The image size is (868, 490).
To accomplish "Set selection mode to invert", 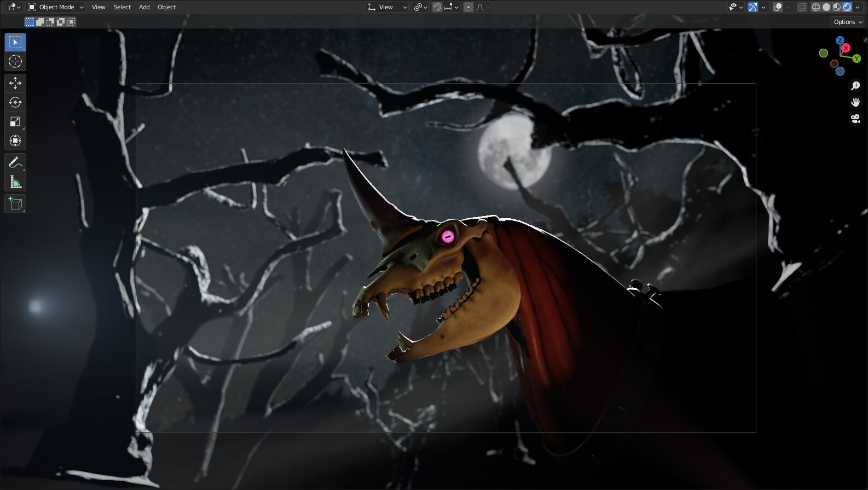I will tap(61, 22).
